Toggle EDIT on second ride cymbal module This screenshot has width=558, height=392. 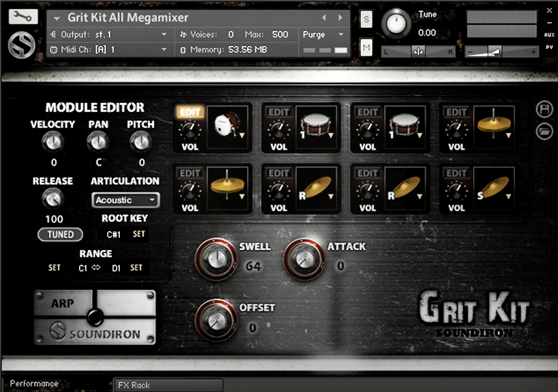367,173
